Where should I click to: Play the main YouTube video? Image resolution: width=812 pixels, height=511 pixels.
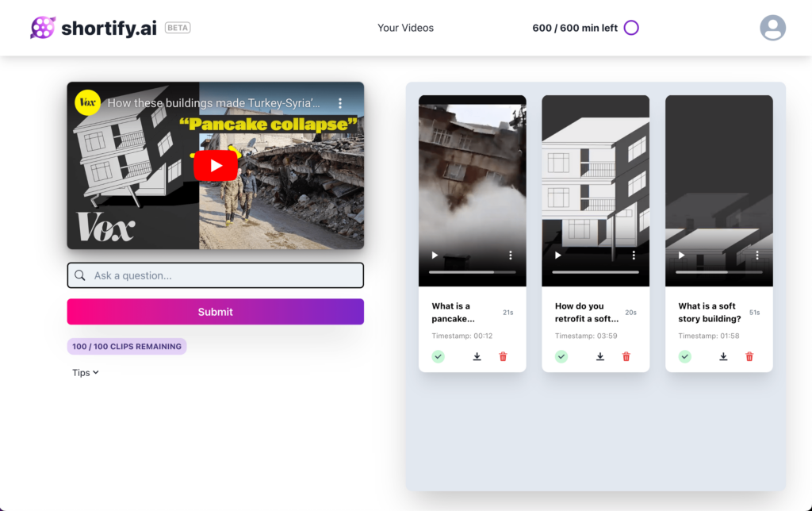coord(215,165)
